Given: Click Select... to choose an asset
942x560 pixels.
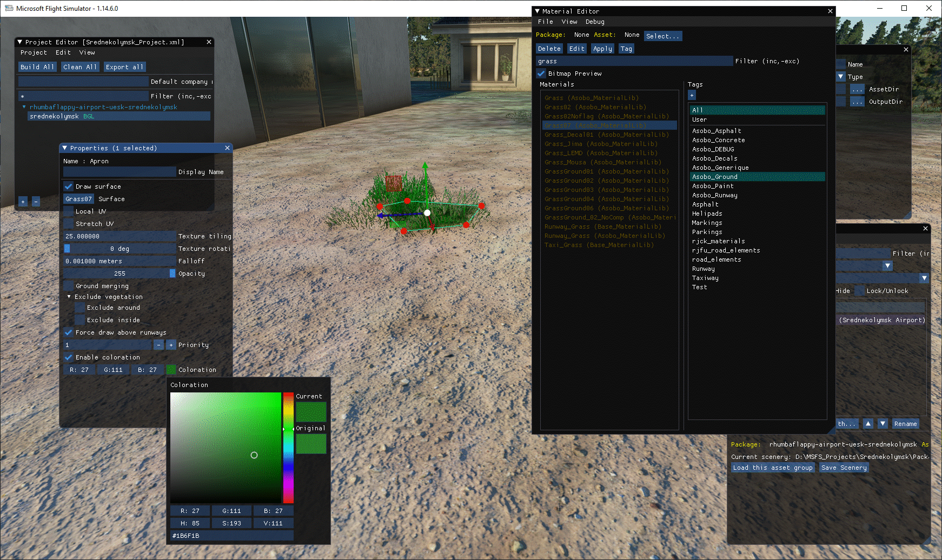Looking at the screenshot, I should pyautogui.click(x=663, y=36).
